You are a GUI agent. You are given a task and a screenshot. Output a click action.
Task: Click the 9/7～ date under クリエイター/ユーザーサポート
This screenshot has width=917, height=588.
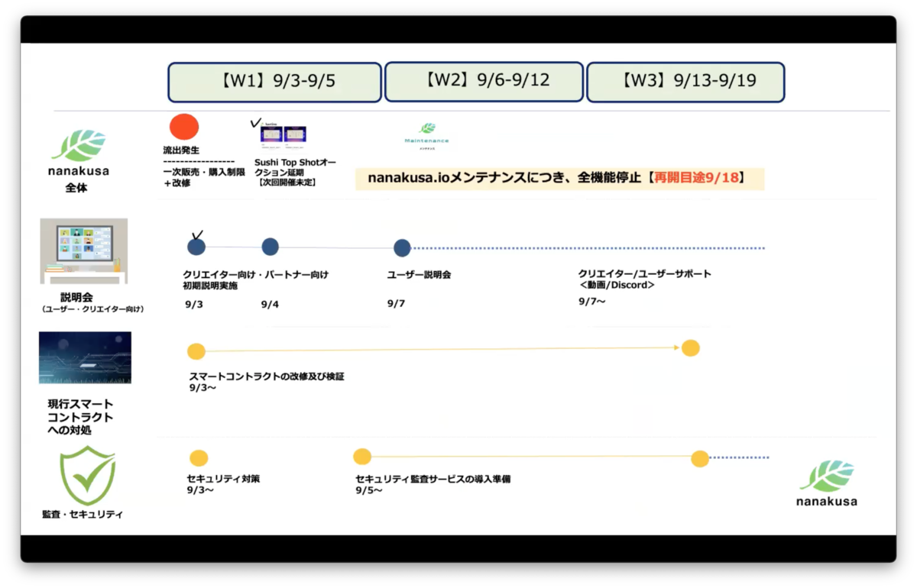[592, 302]
